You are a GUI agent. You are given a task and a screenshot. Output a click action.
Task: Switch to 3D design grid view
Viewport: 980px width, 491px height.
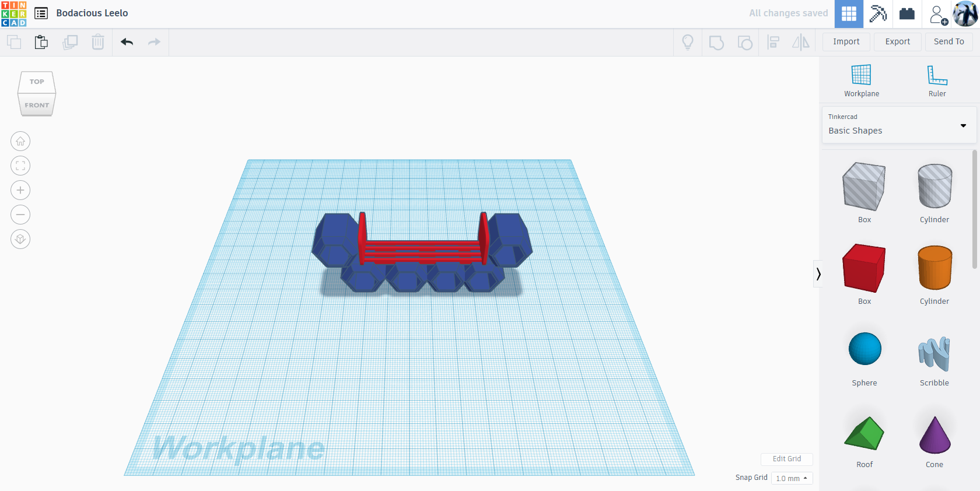point(849,14)
